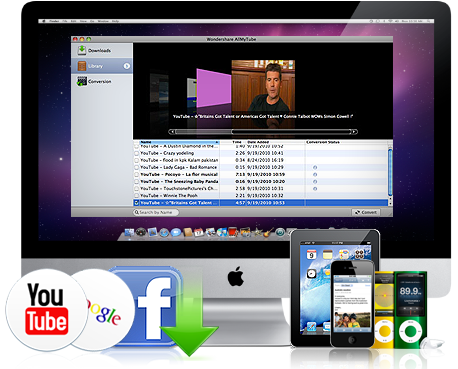This screenshot has width=458, height=369.
Task: Check the Winnie The Pooh checkbox
Action: 136,196
